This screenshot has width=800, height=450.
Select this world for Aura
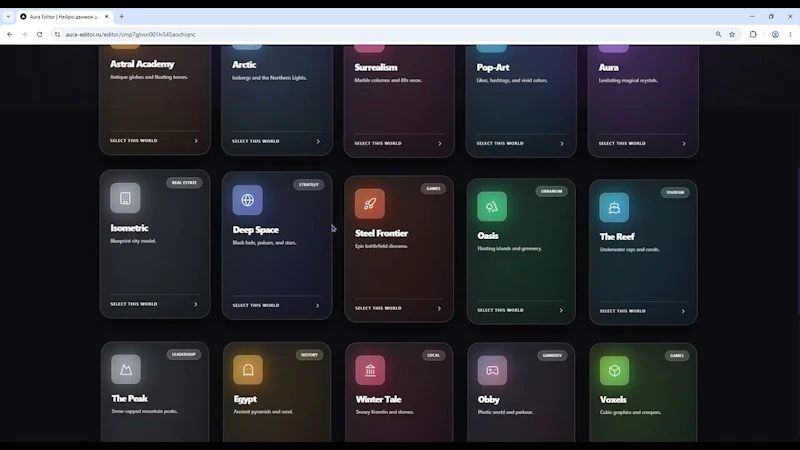tap(622, 143)
